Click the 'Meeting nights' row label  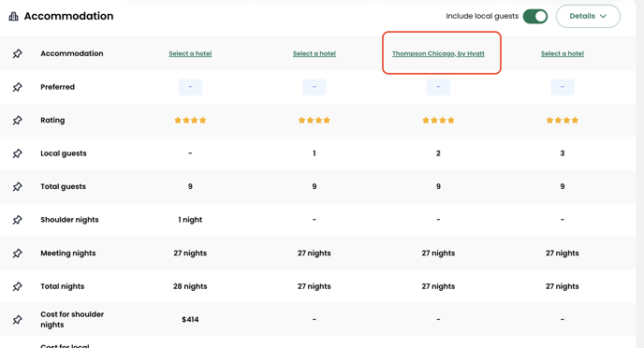[x=68, y=254]
